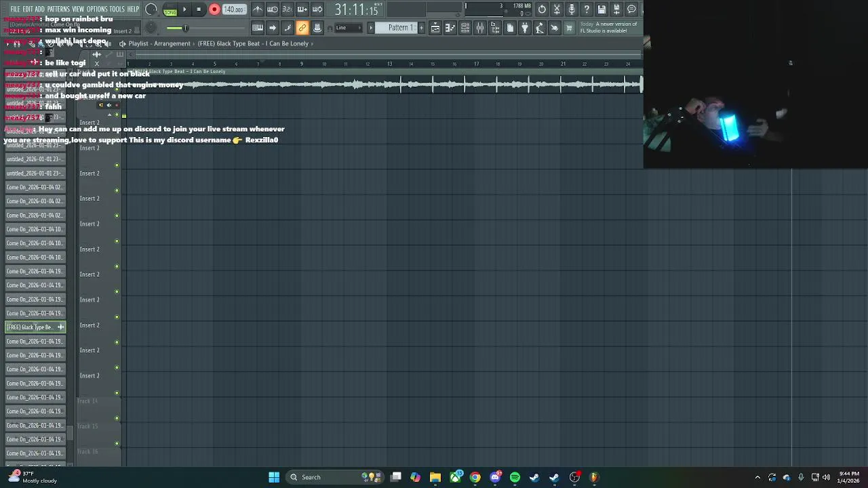Screen dimensions: 868x488
Task: Open the chat bubble icon
Action: click(x=631, y=9)
